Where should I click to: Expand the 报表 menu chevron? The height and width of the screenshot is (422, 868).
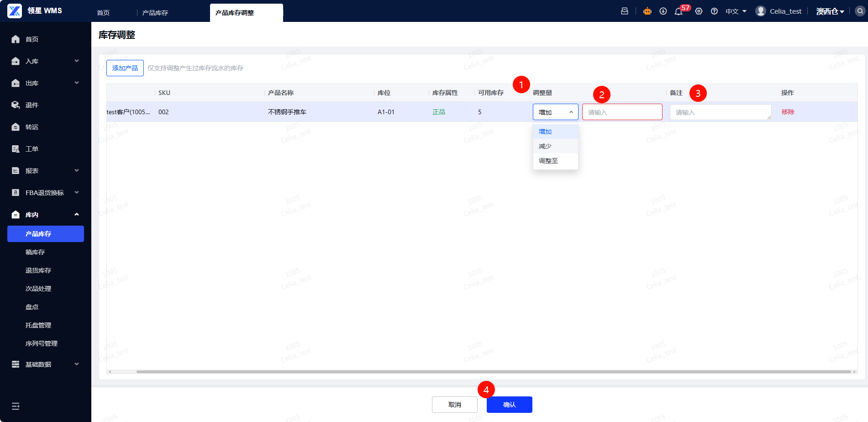coord(77,170)
